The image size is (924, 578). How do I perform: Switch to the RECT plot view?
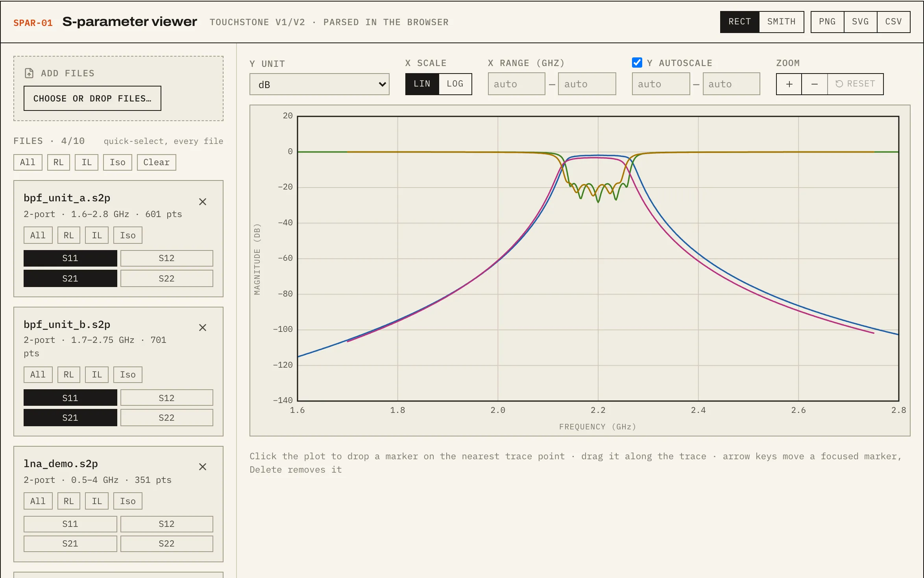[x=740, y=22]
